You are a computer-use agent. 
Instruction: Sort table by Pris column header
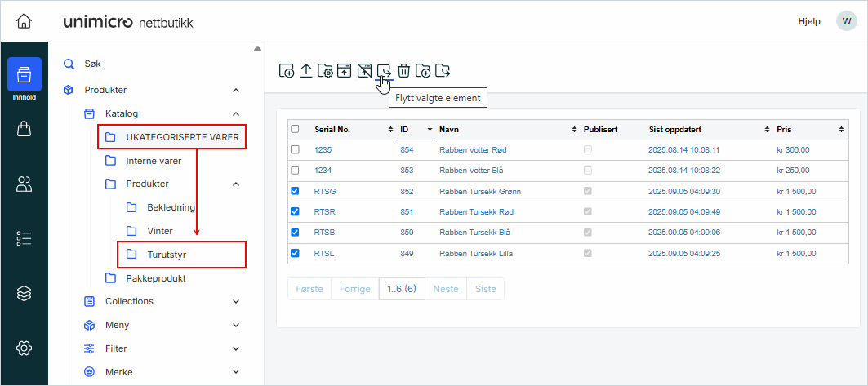point(784,130)
